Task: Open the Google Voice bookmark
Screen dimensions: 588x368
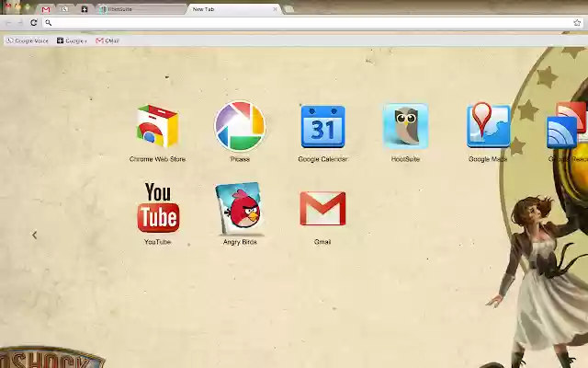Action: [x=28, y=40]
